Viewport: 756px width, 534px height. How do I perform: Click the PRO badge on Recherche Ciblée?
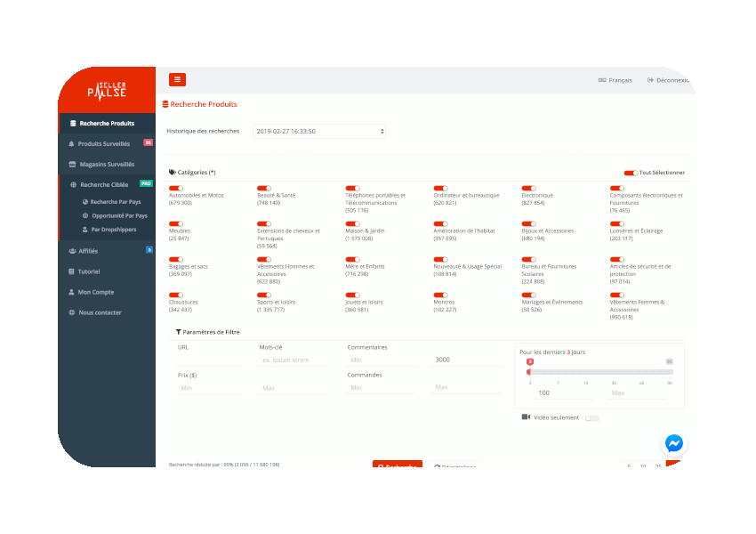146,183
